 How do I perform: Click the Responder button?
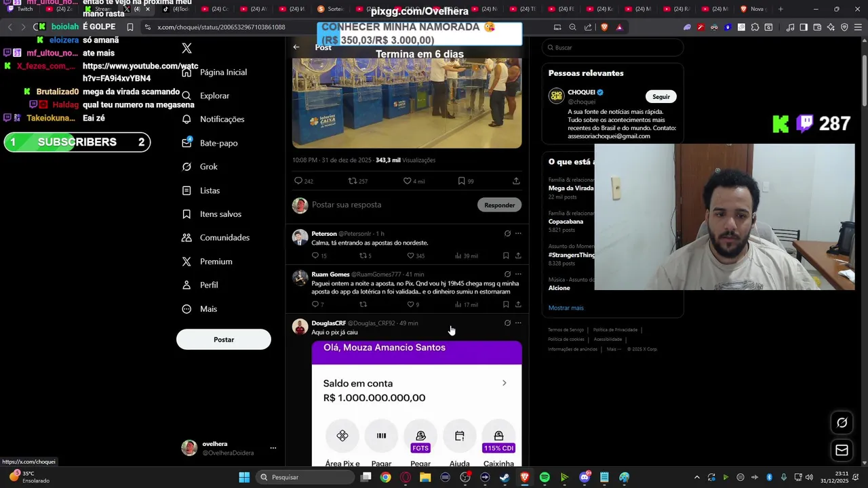point(500,205)
